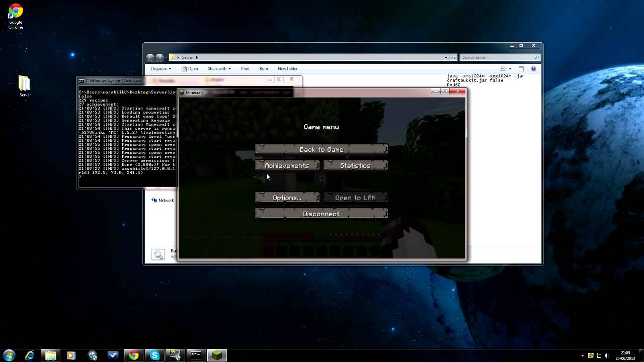The height and width of the screenshot is (362, 644).
Task: Change view icon in Explorer toolbar
Action: coord(503,68)
